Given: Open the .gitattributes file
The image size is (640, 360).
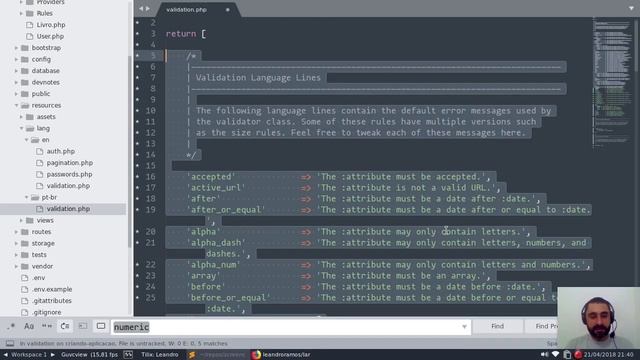Looking at the screenshot, I should pyautogui.click(x=51, y=300).
